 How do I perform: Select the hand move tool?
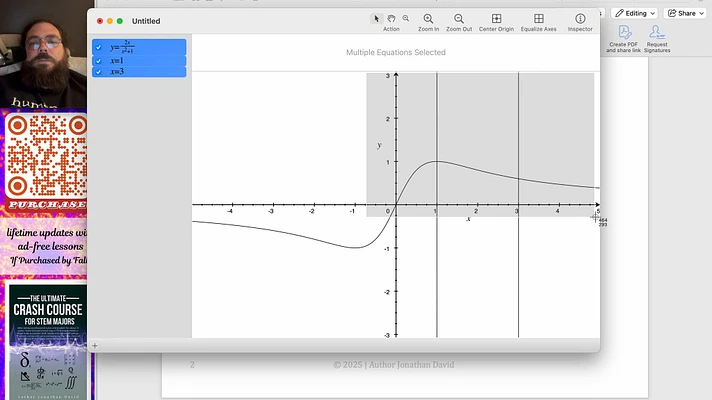391,19
